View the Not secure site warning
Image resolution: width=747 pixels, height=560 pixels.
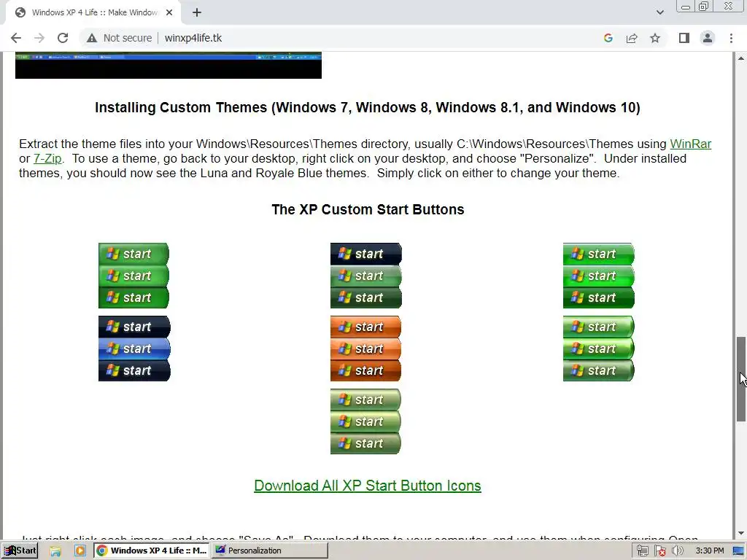tap(119, 38)
